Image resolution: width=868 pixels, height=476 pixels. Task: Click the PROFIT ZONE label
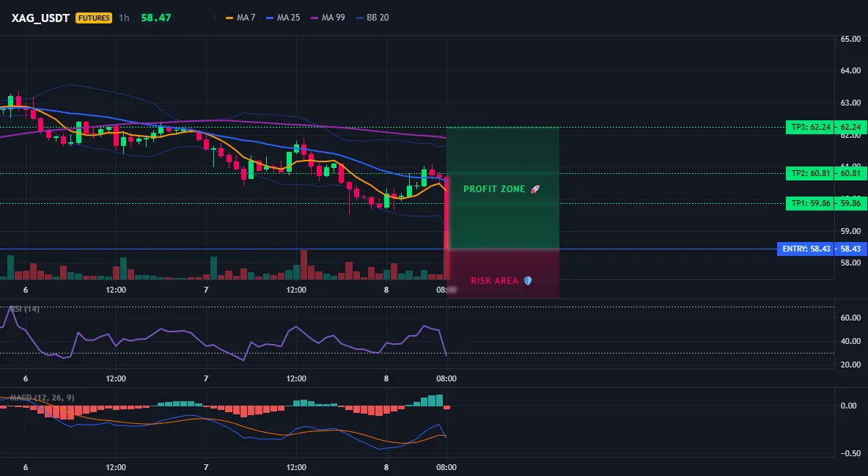pyautogui.click(x=494, y=189)
